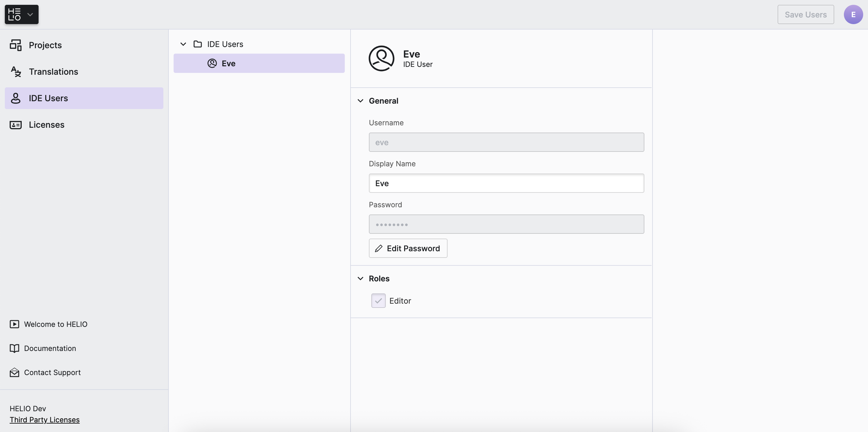Click the Edit Password button
This screenshot has width=868, height=432.
(x=408, y=249)
